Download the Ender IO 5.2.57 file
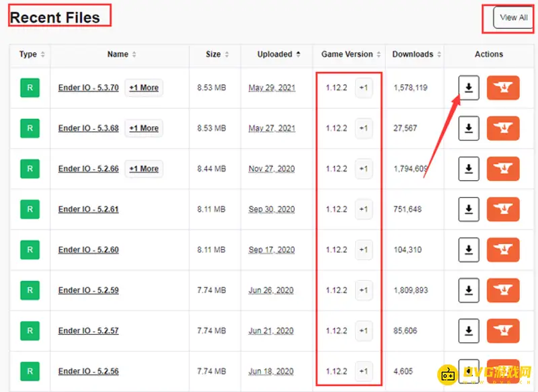 coord(468,330)
